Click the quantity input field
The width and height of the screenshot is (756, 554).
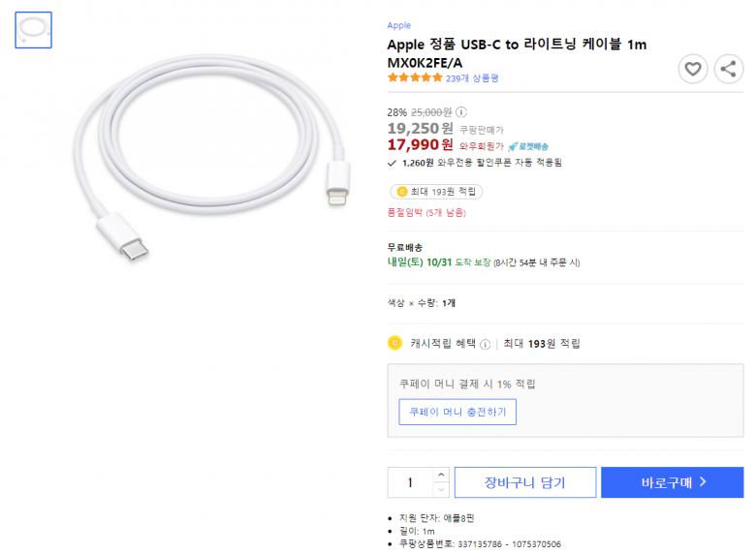click(x=411, y=482)
